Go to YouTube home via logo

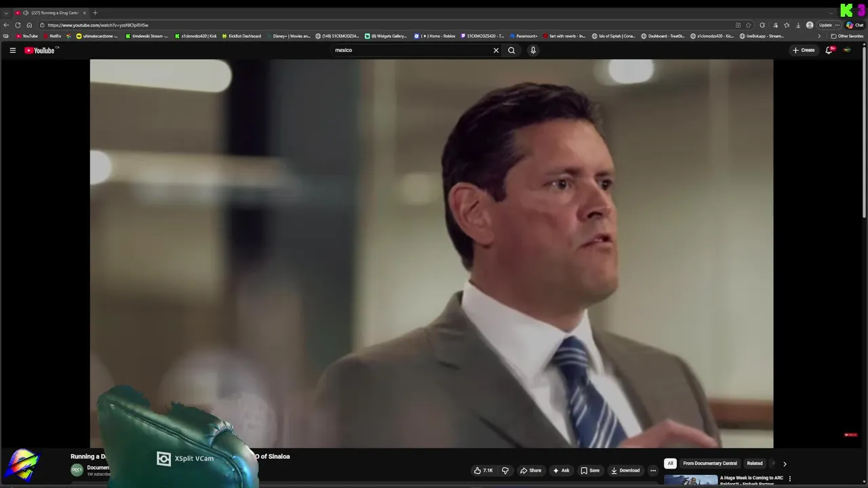pyautogui.click(x=39, y=50)
